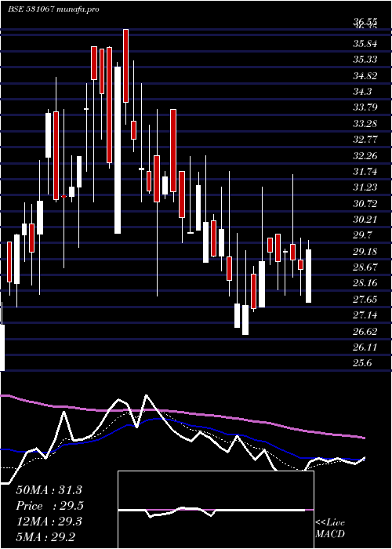
Task: Click the 28.67 price axis label
Action: click(x=365, y=267)
